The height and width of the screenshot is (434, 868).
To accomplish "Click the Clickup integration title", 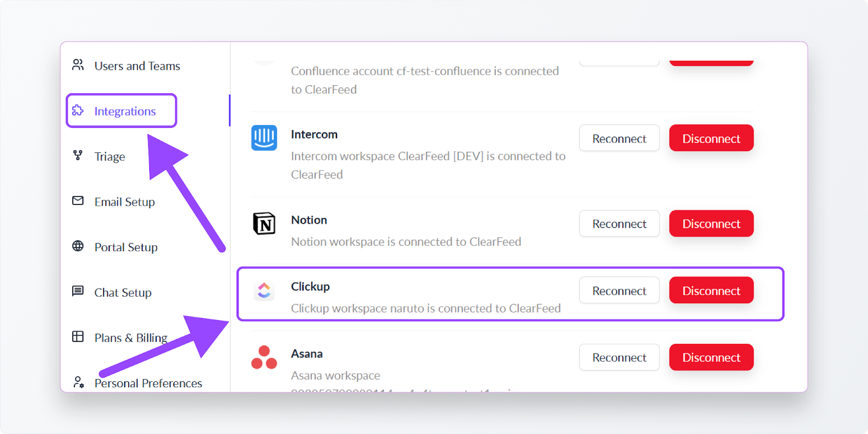I will pos(310,286).
